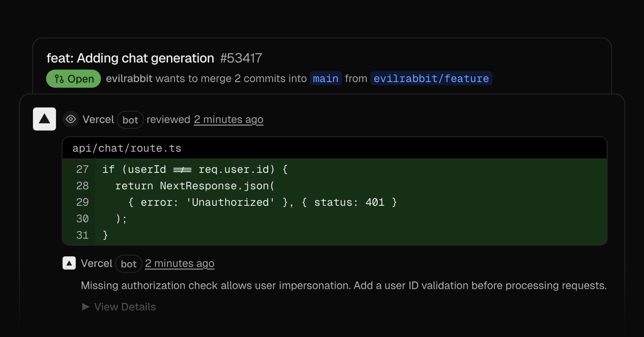644x337 pixels.
Task: Expand the View Details disclosure triangle
Action: (86, 306)
